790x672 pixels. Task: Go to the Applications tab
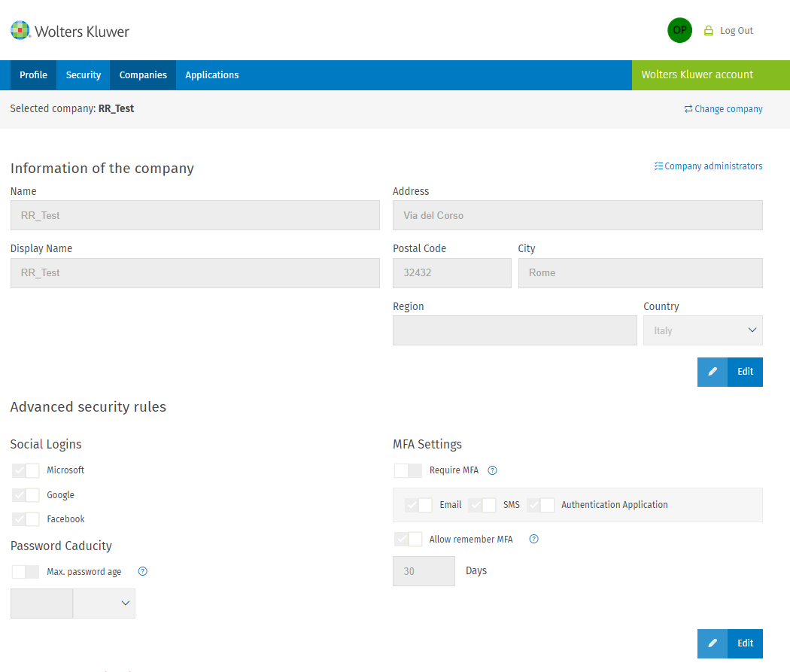tap(212, 75)
